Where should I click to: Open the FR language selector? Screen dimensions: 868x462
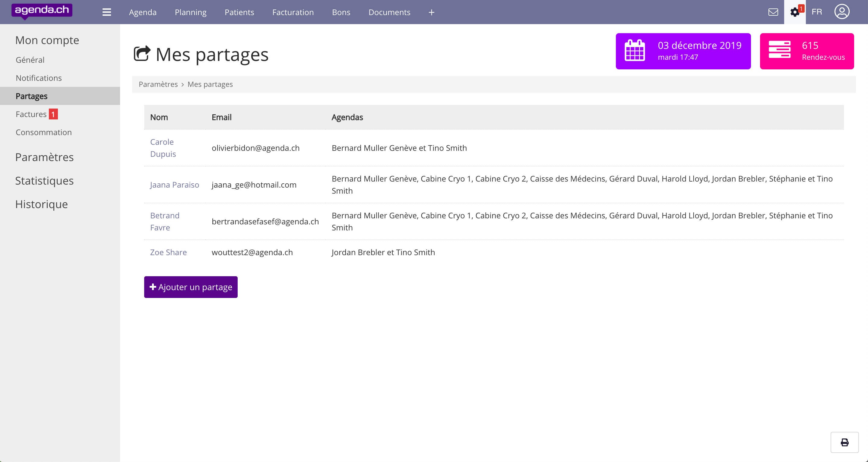pos(816,12)
